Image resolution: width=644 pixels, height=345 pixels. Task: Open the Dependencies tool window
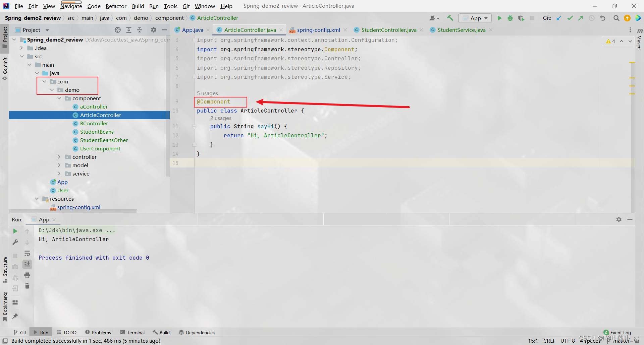pos(197,333)
